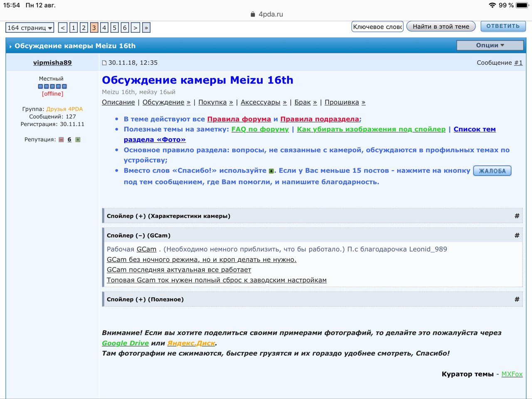Open the Яндекс.Диск link
This screenshot has height=399, width=532.
(191, 343)
